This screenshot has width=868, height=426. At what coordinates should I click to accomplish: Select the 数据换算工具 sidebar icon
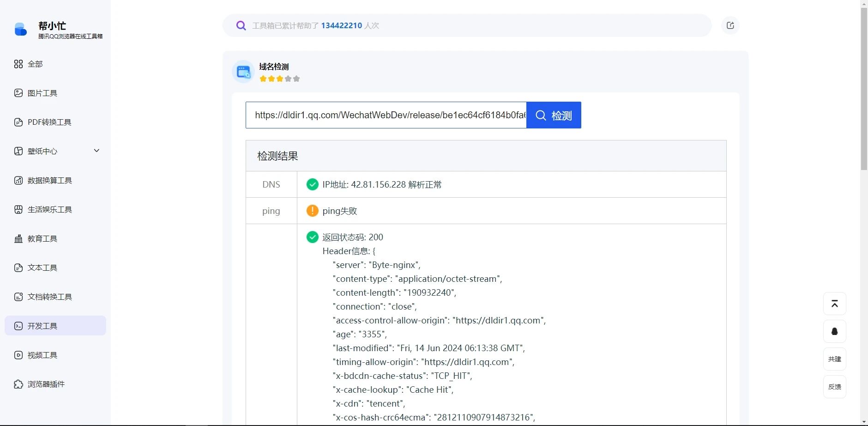click(18, 181)
